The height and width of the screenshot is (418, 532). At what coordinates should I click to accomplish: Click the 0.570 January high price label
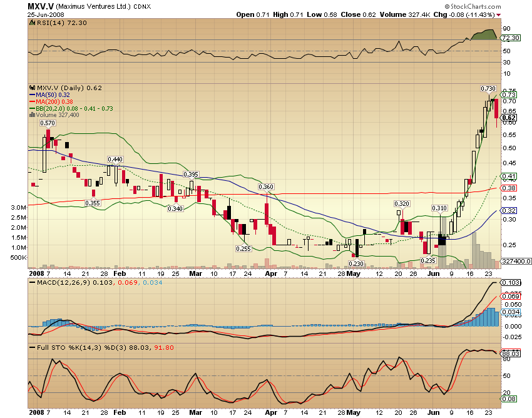pos(48,123)
